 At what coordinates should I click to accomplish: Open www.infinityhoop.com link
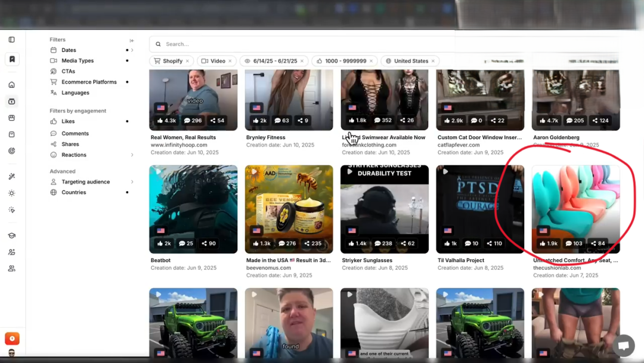point(179,144)
